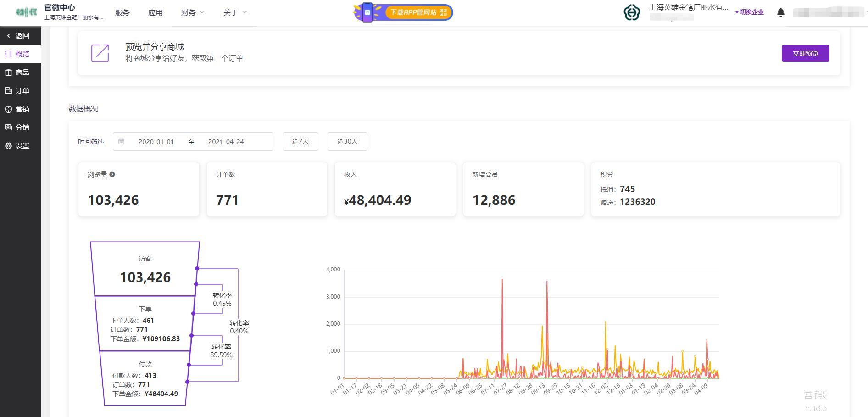Expand the 关于 dropdown menu
868x417 pixels.
coord(235,12)
